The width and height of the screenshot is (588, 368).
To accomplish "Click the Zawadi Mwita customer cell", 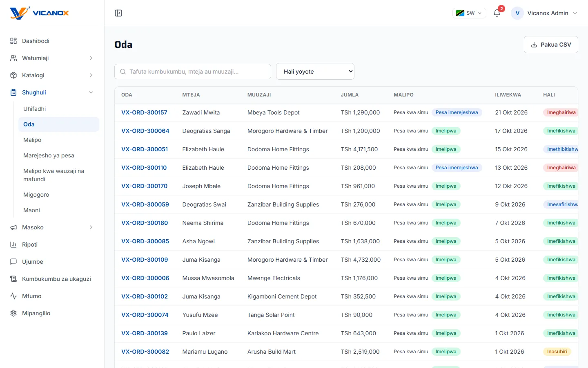I will pyautogui.click(x=201, y=112).
